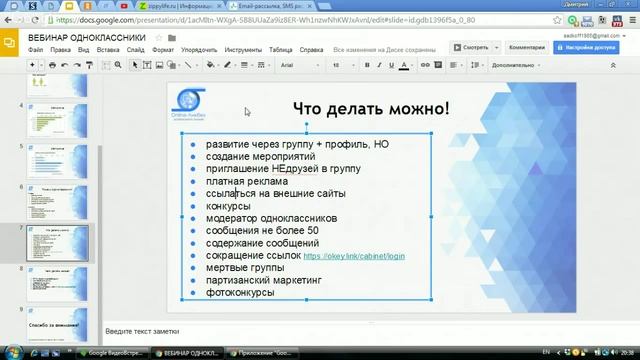Viewport: 640px width, 360px height.
Task: Select slide 4 thumbnail
Action: point(57,120)
